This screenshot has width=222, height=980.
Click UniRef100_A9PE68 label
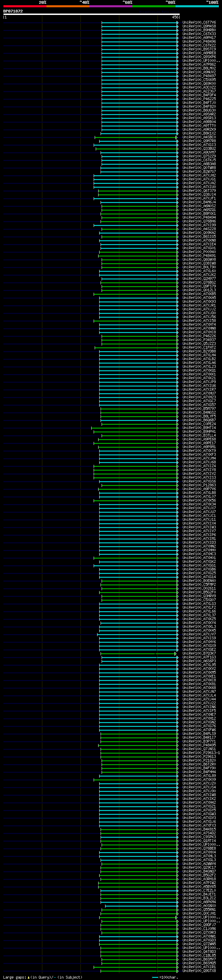199,439
